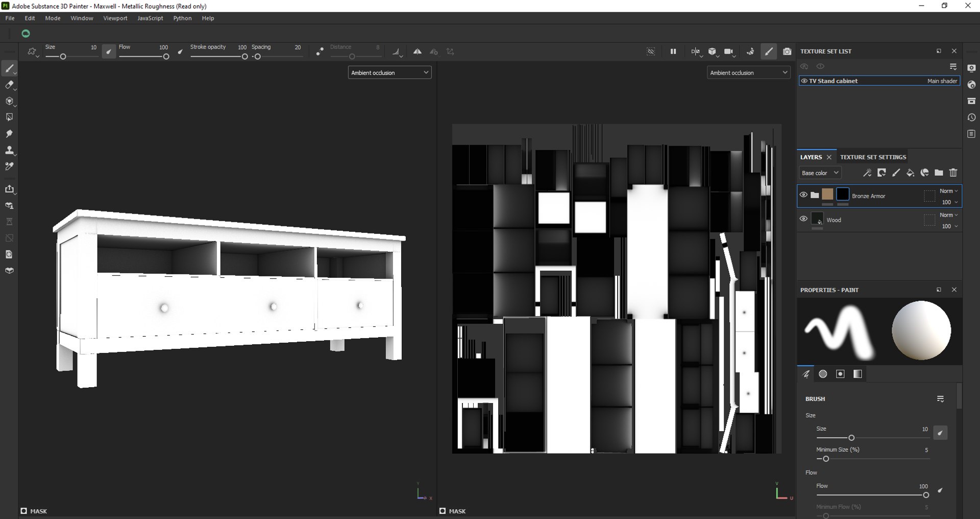Open the perspective cube view dropdown
This screenshot has width=980, height=519.
coord(713,52)
